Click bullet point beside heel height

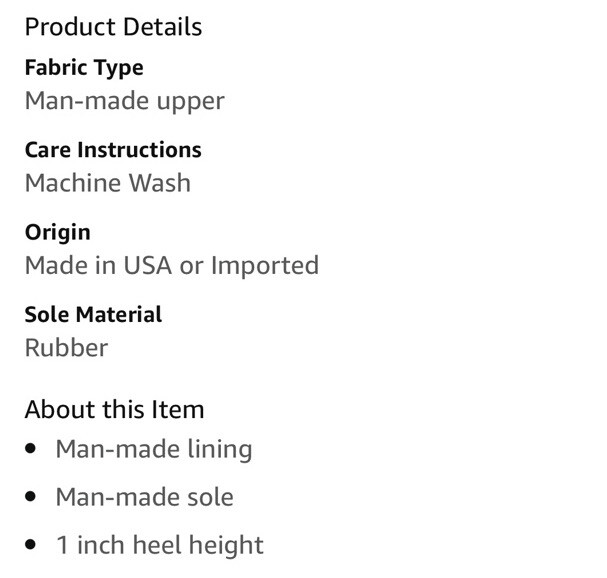pyautogui.click(x=30, y=544)
